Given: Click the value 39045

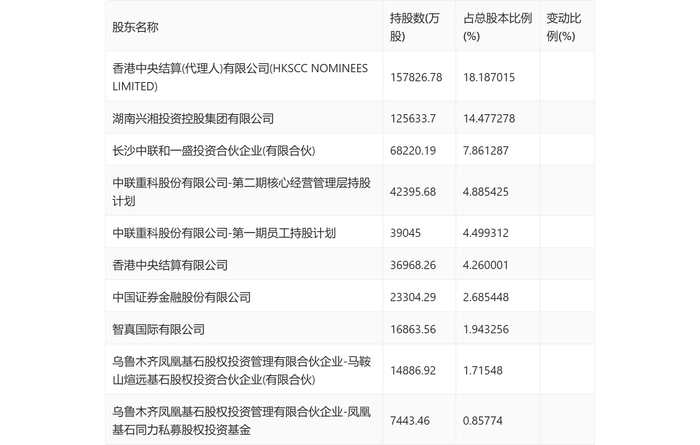Looking at the screenshot, I should (x=405, y=233).
